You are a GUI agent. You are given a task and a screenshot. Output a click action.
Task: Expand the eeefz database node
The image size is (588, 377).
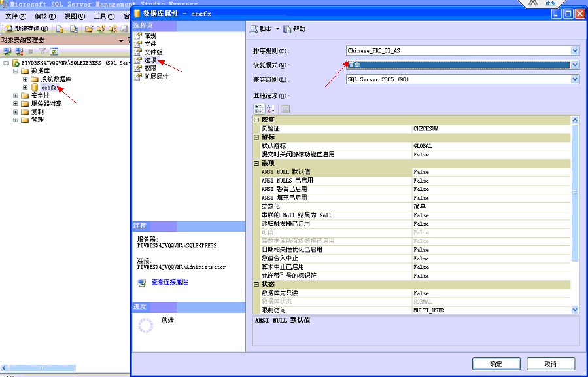[25, 88]
